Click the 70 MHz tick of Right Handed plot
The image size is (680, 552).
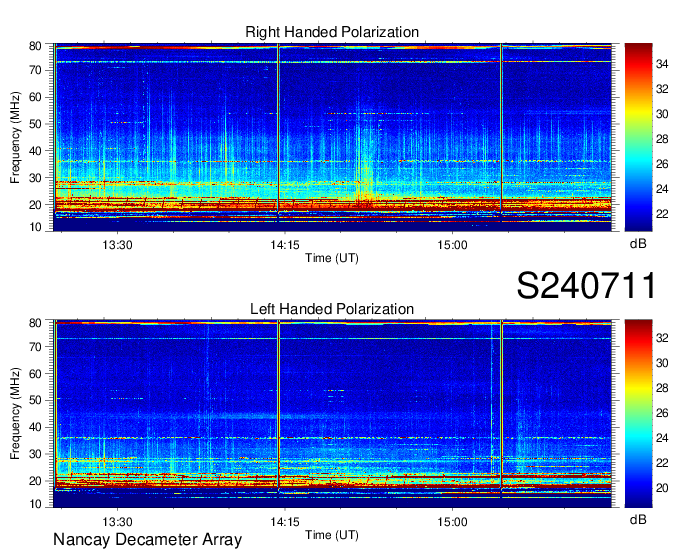(x=35, y=70)
